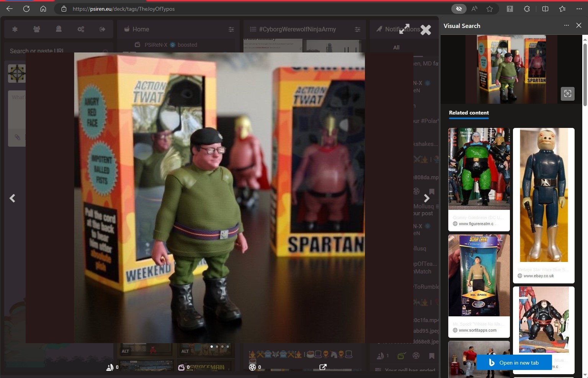
Task: Go to the next image with right arrow
Action: (426, 198)
